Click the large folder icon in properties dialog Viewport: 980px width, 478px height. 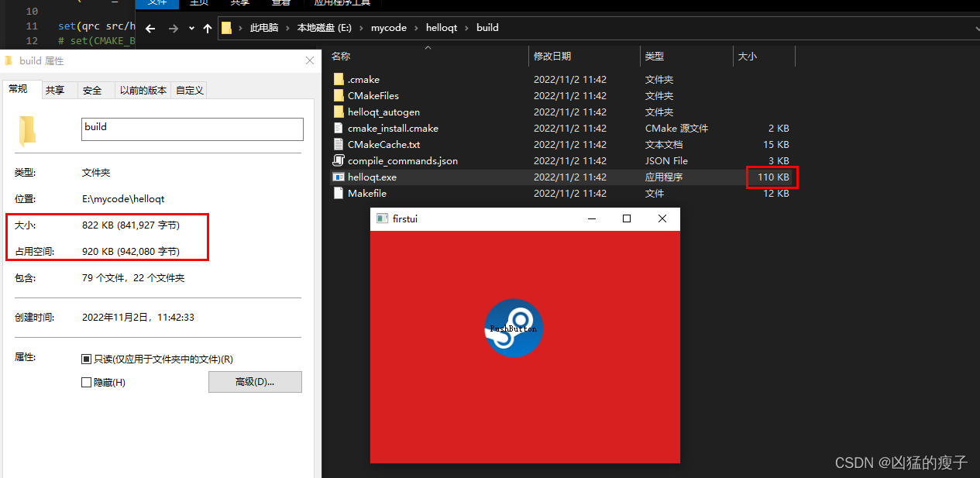[27, 131]
